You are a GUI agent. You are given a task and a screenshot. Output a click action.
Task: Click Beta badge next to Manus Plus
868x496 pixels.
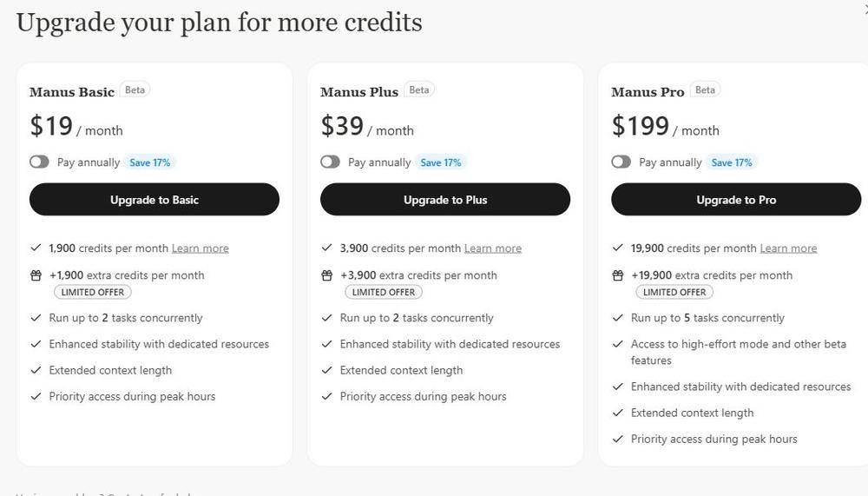coord(419,89)
